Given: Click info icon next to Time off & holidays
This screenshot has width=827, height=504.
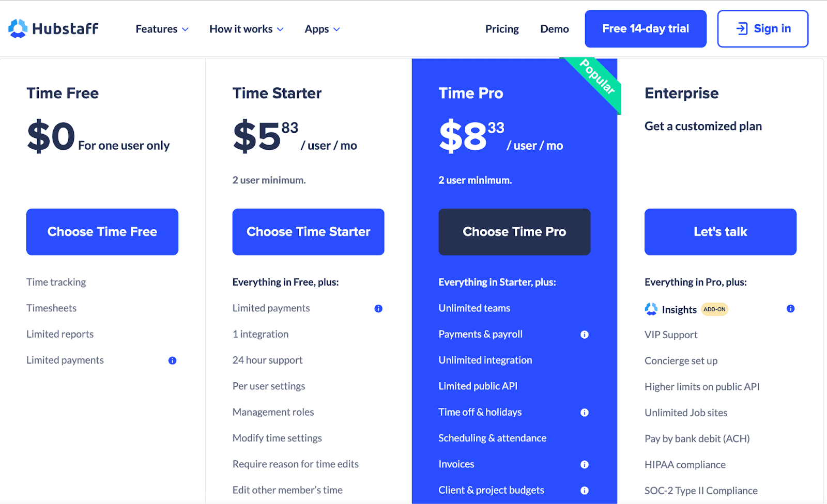Looking at the screenshot, I should pyautogui.click(x=585, y=413).
